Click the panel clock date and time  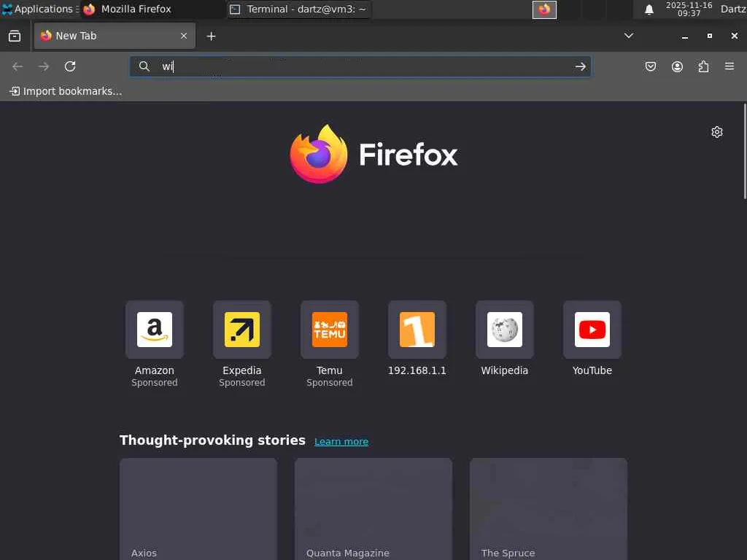point(689,9)
